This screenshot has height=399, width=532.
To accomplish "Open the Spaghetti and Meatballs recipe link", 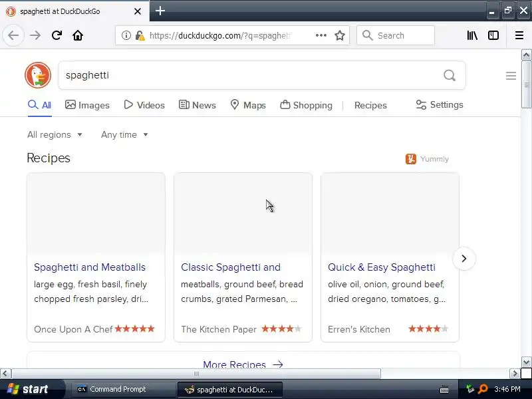I will [x=90, y=267].
